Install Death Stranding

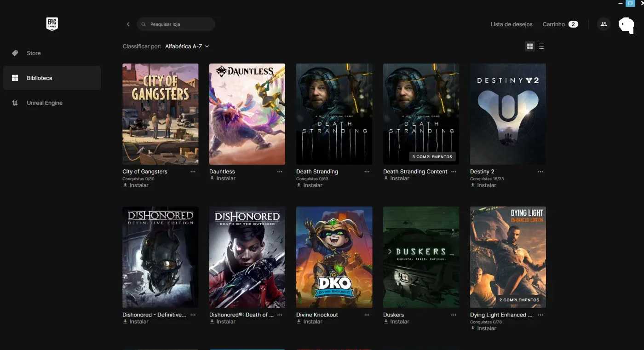(310, 185)
